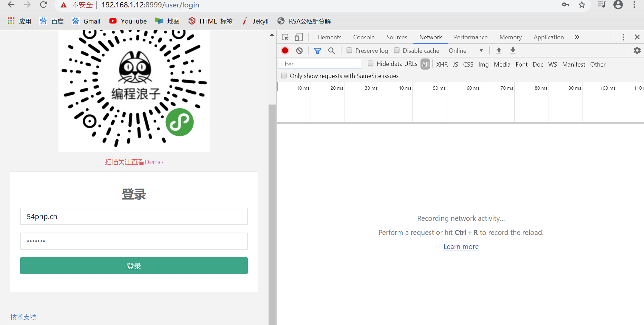Open network settings gear icon
Screen dimensions: 644x325
click(x=637, y=50)
